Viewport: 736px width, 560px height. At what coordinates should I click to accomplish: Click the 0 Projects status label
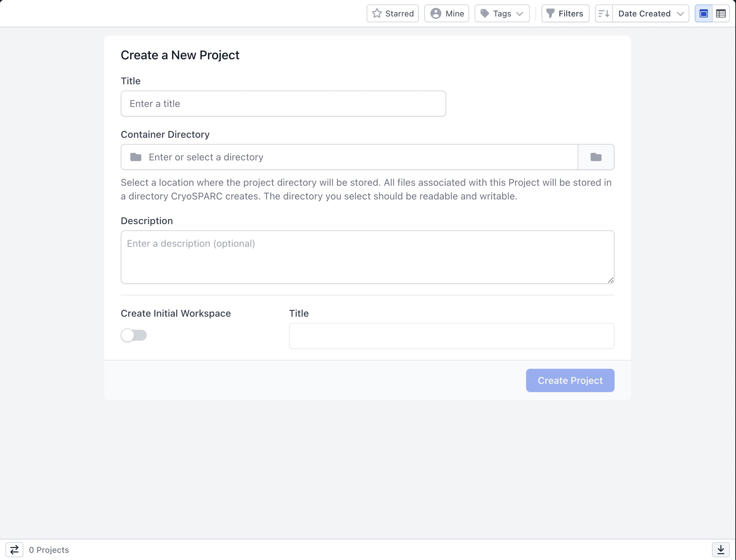click(x=49, y=550)
